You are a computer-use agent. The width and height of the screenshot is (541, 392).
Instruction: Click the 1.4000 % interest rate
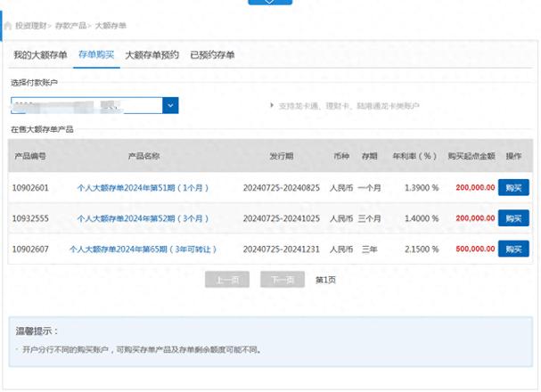click(422, 218)
